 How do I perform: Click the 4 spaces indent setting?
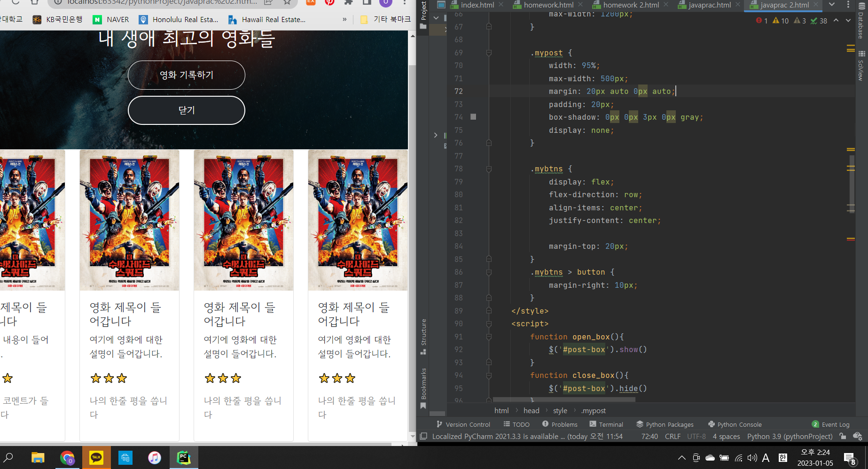726,437
